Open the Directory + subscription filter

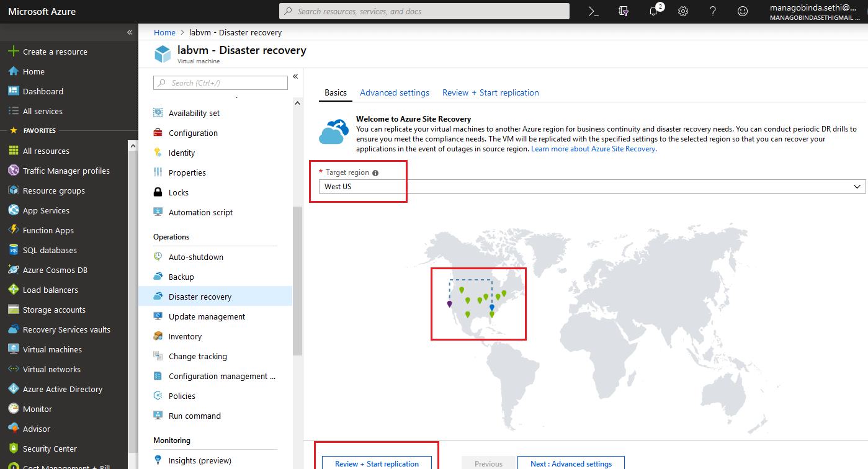point(624,11)
